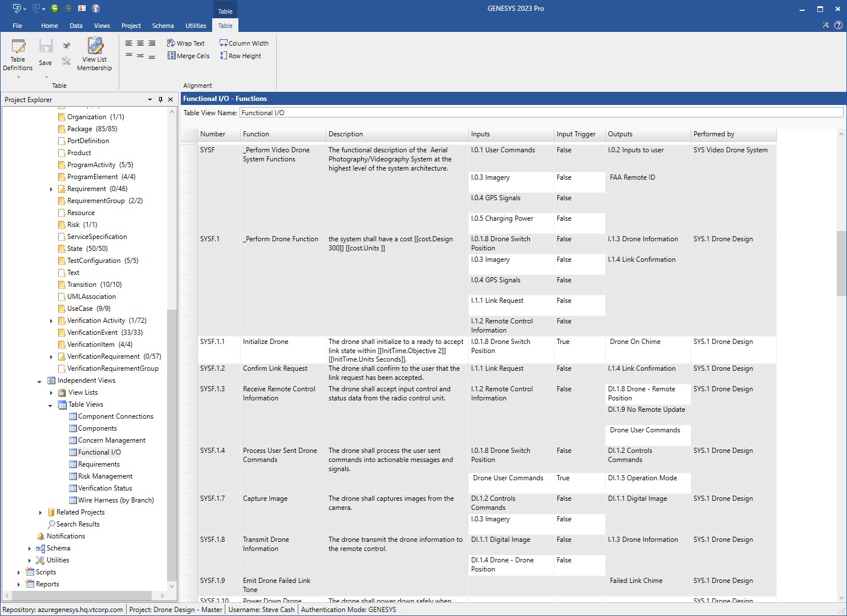Open the Utilities ribbon tab
The image size is (847, 616).
(196, 26)
